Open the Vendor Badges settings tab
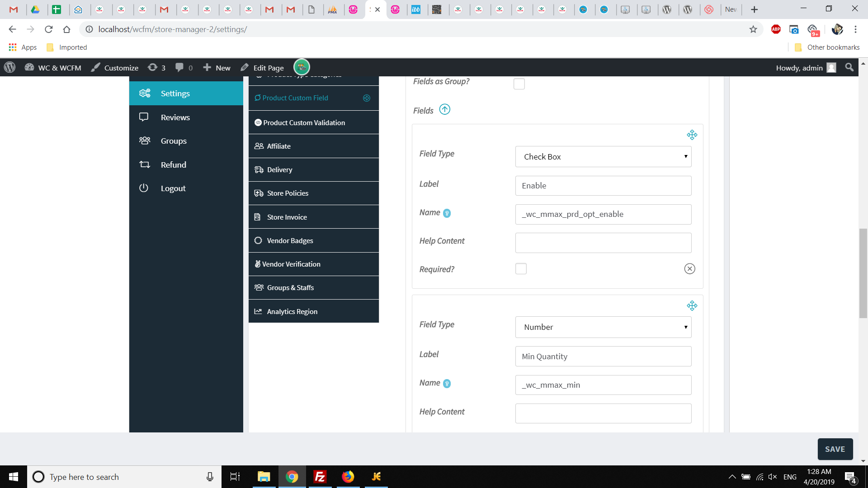Viewport: 868px width, 488px height. tap(313, 241)
